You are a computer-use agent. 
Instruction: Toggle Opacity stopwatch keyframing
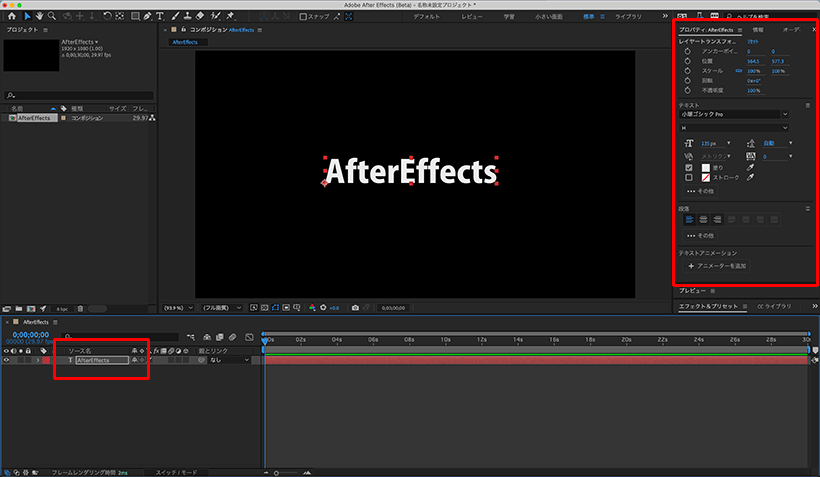688,90
